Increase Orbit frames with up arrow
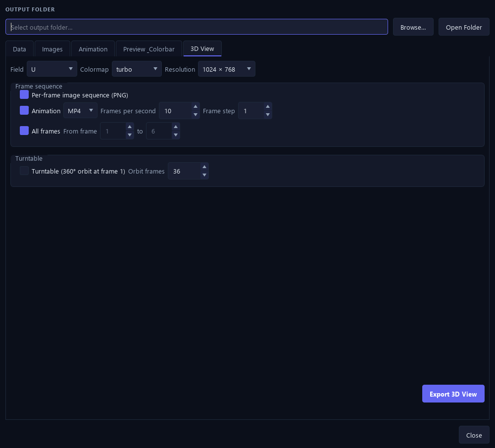This screenshot has width=495, height=448. click(204, 167)
